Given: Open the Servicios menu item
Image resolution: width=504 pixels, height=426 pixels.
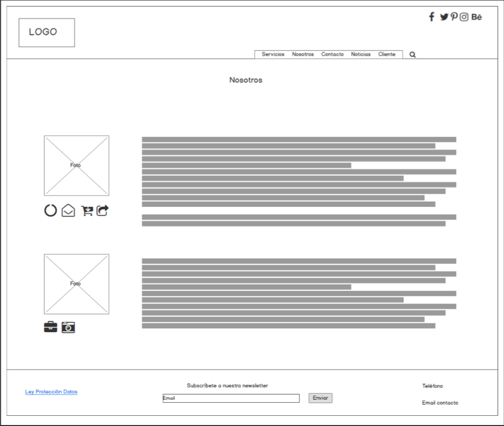Looking at the screenshot, I should click(x=273, y=54).
